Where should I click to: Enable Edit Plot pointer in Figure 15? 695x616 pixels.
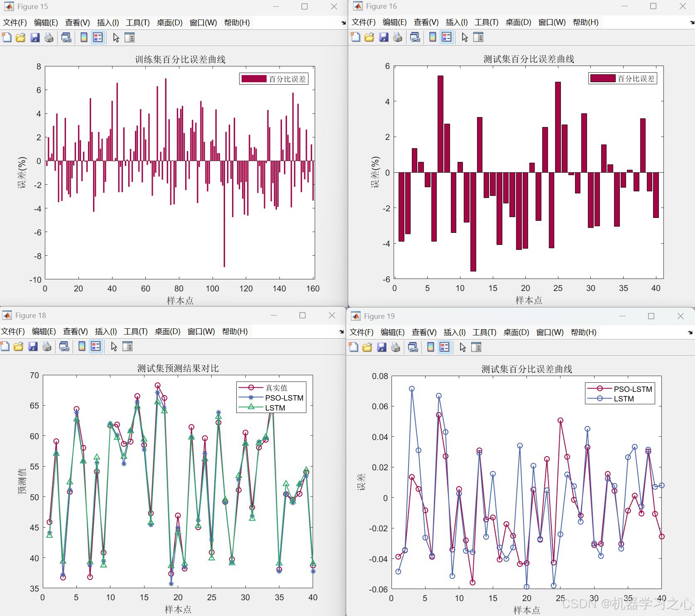pyautogui.click(x=116, y=38)
